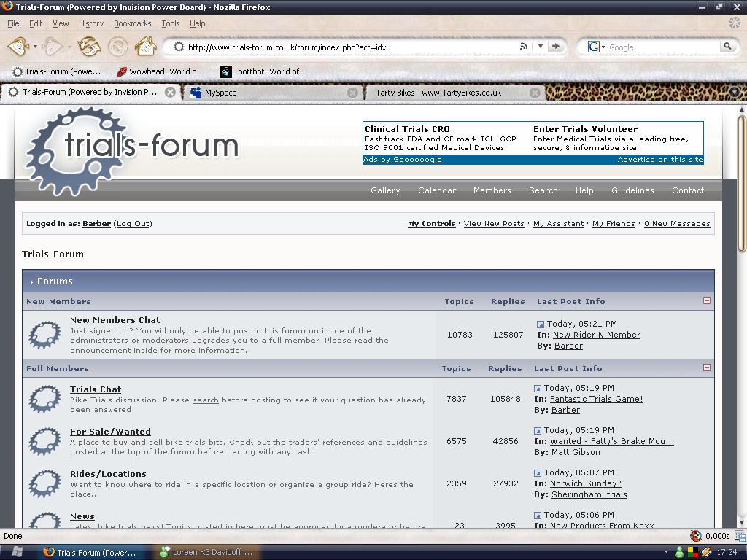Go to the Home page icon
Screen dimensions: 747x560
point(145,47)
